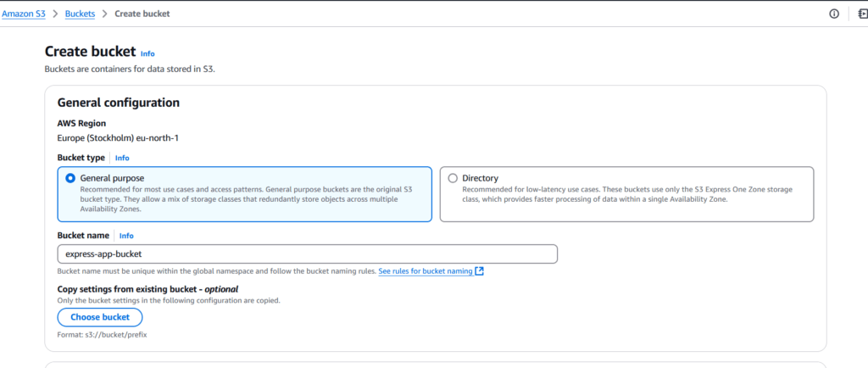The height and width of the screenshot is (368, 868).
Task: Click the first breadcrumb chevron after Amazon S3
Action: 55,14
